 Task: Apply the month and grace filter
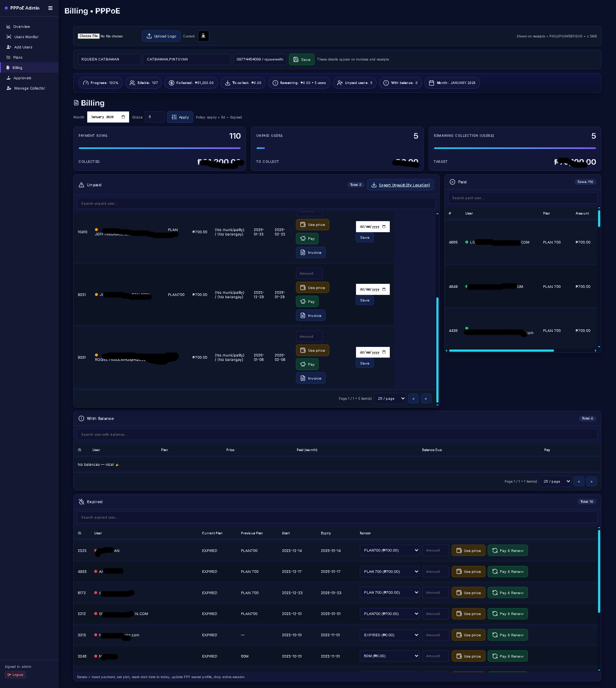click(180, 117)
